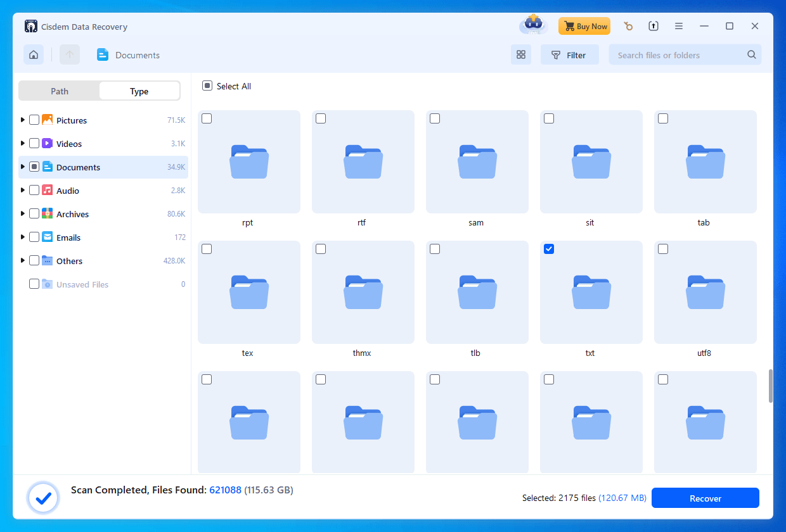This screenshot has height=532, width=786.
Task: Click the robot assistant icon
Action: point(534,26)
